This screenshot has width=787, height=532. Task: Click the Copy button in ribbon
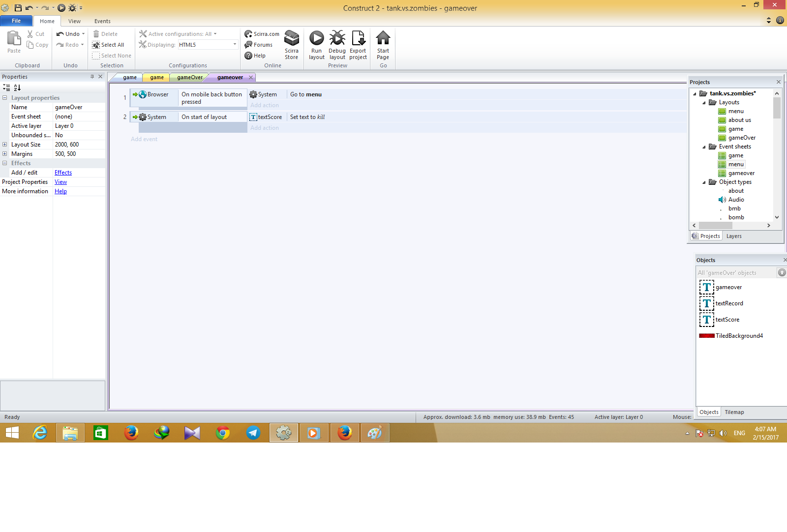pyautogui.click(x=37, y=45)
